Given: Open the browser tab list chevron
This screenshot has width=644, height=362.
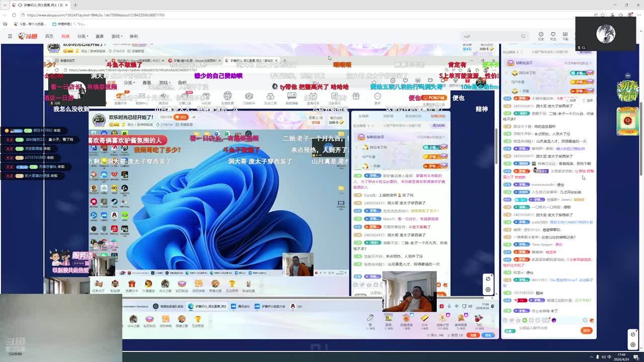Looking at the screenshot, I should (x=5, y=5).
